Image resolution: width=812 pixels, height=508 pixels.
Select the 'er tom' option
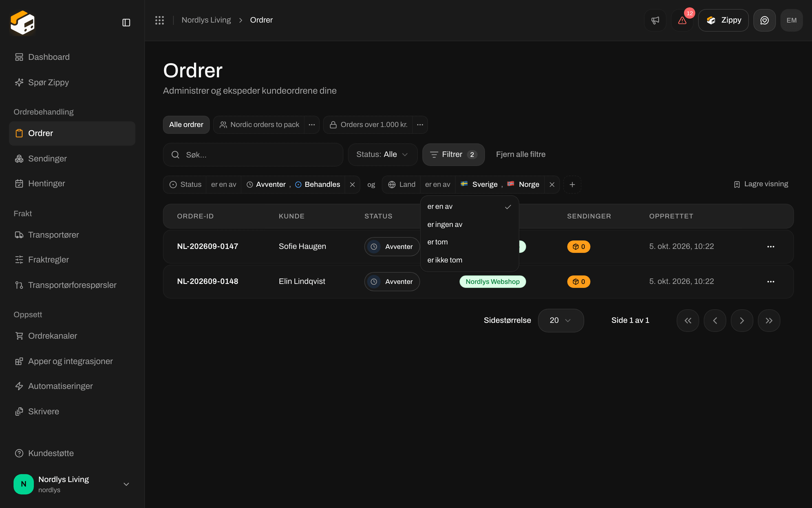469,242
